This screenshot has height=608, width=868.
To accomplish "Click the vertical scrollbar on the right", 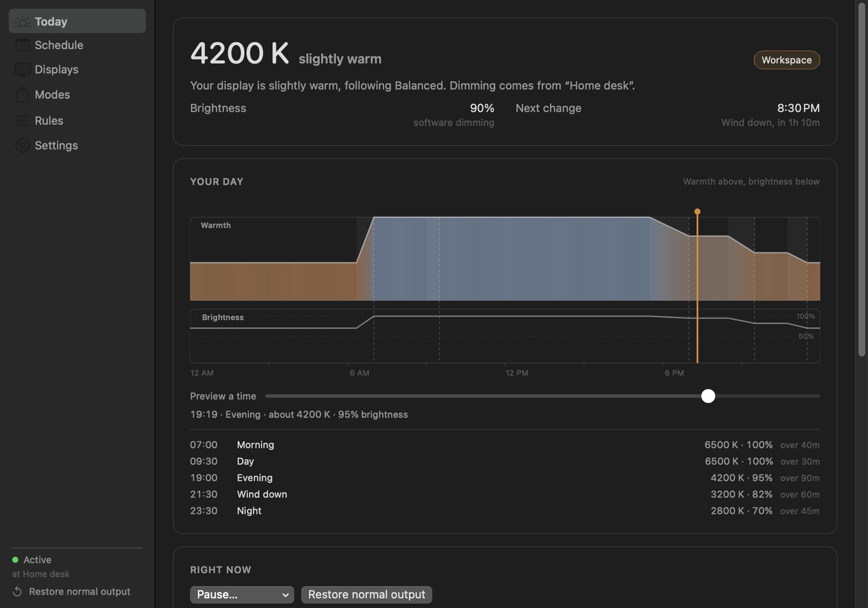I will click(861, 179).
